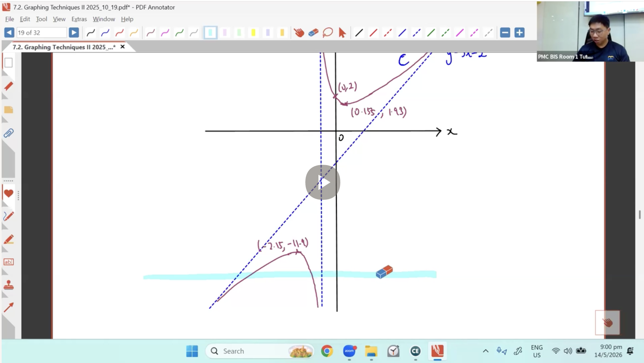Select the red dashed line tool
Viewport: 644px width, 363px height.
point(388,33)
